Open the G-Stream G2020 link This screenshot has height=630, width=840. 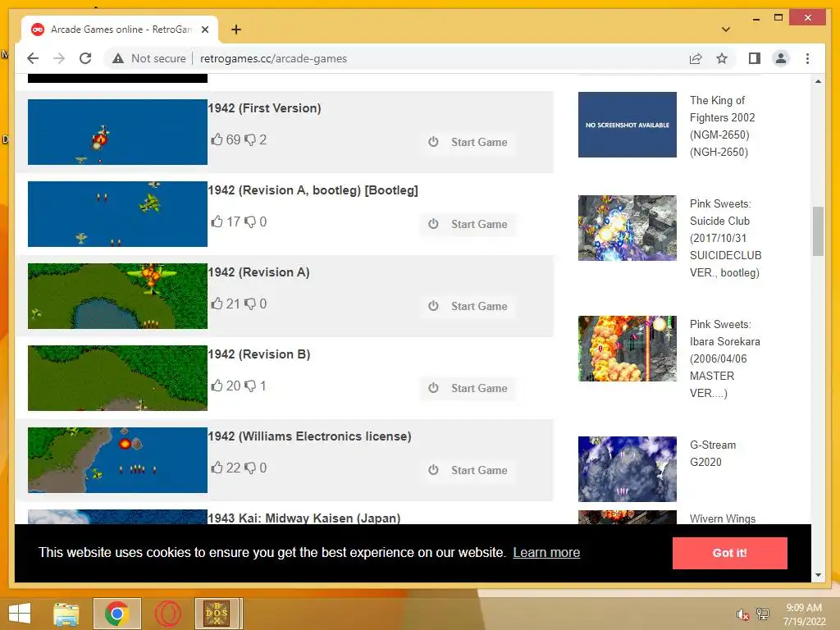(x=713, y=453)
